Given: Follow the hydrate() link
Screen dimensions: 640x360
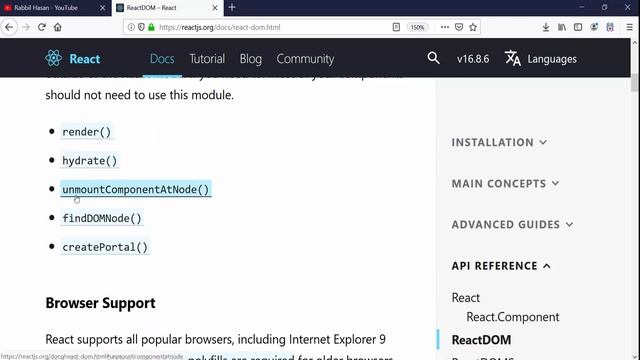Looking at the screenshot, I should (89, 161).
